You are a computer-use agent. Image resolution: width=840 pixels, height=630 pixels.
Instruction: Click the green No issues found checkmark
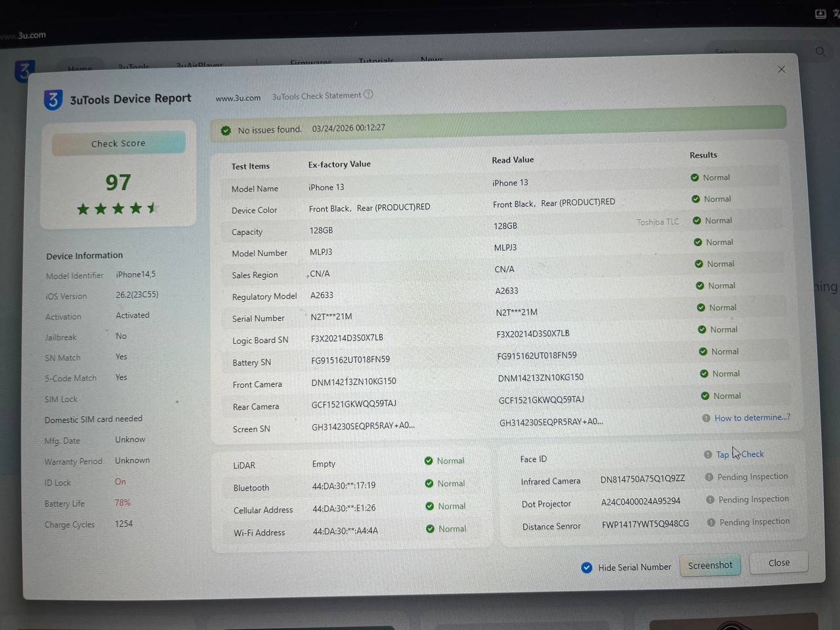pyautogui.click(x=226, y=131)
